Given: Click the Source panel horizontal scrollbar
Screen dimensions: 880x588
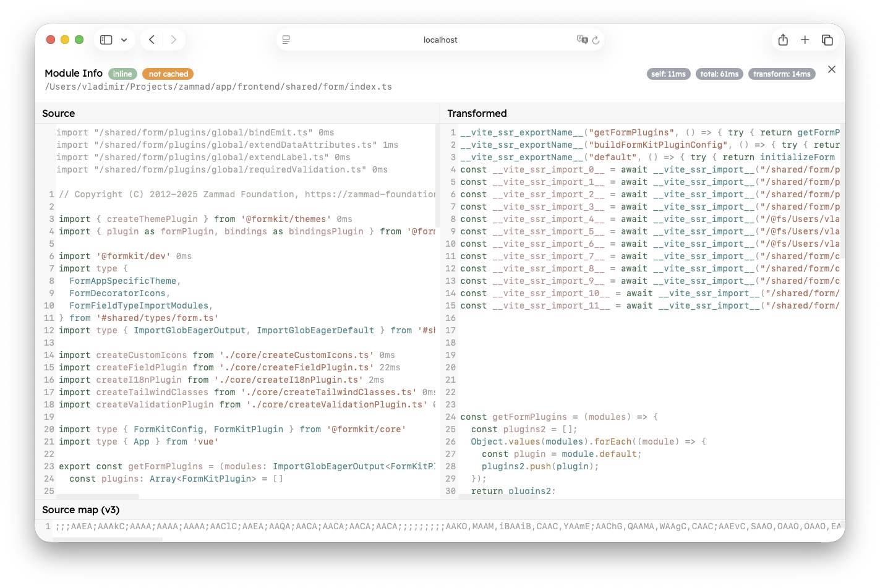Looking at the screenshot, I should pos(97,495).
